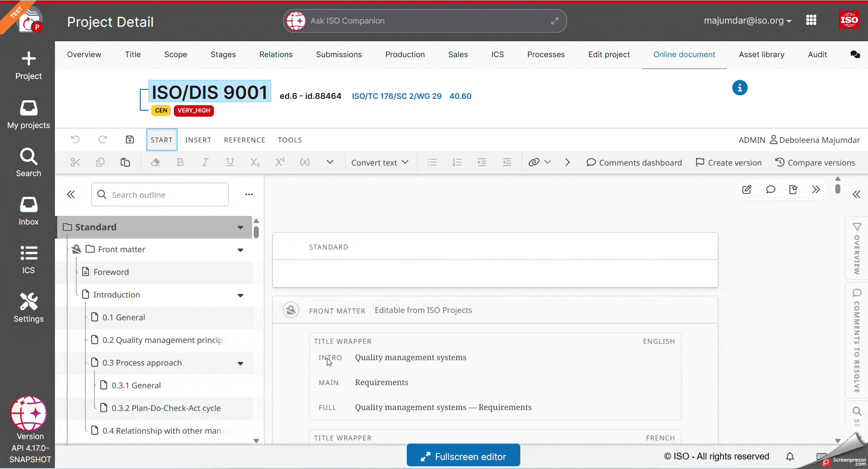The image size is (868, 469).
Task: Select Foreword in the outline
Action: click(x=111, y=272)
